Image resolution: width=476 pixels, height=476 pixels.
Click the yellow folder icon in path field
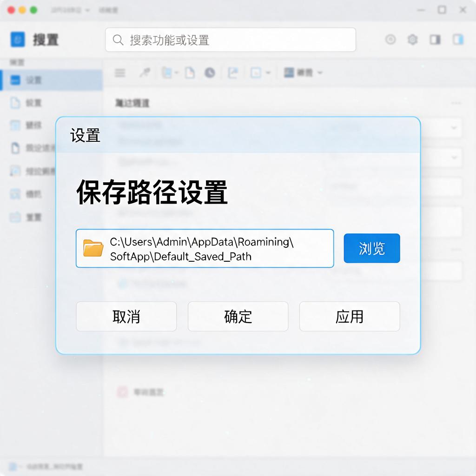93,248
